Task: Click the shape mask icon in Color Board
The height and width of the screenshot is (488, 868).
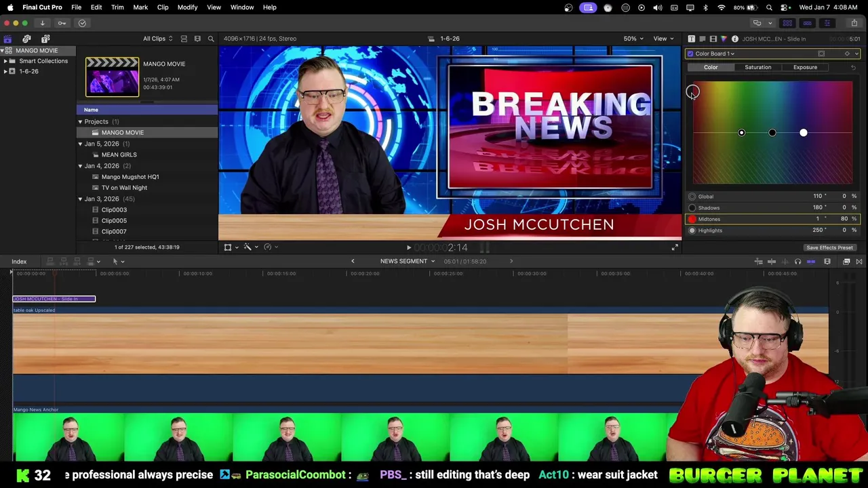Action: pyautogui.click(x=821, y=54)
